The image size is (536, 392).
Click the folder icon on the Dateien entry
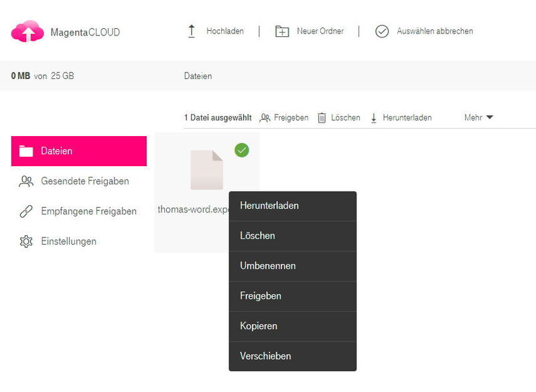pos(27,151)
